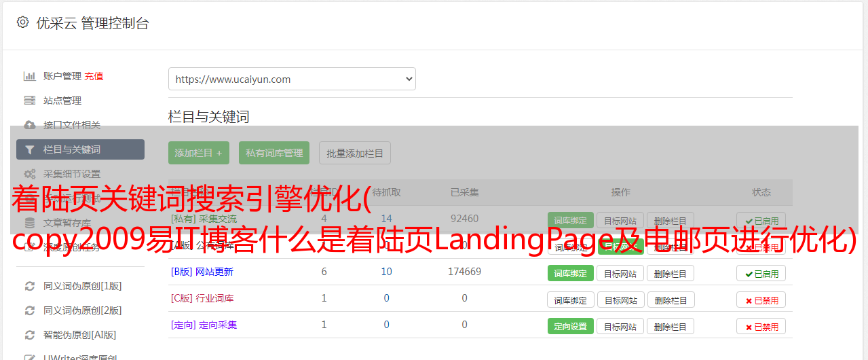Click the collected count 174669
The image size is (868, 360).
464,272
